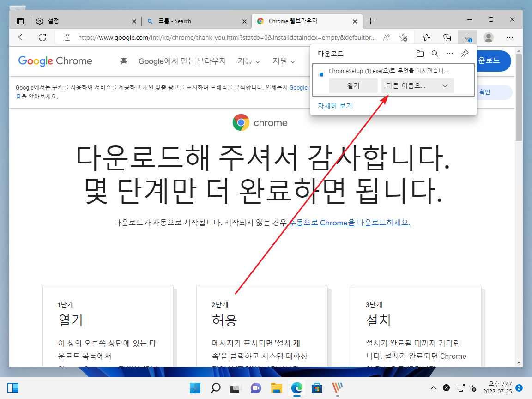The height and width of the screenshot is (399, 532).
Task: Open the Windows Start menu
Action: [195, 388]
